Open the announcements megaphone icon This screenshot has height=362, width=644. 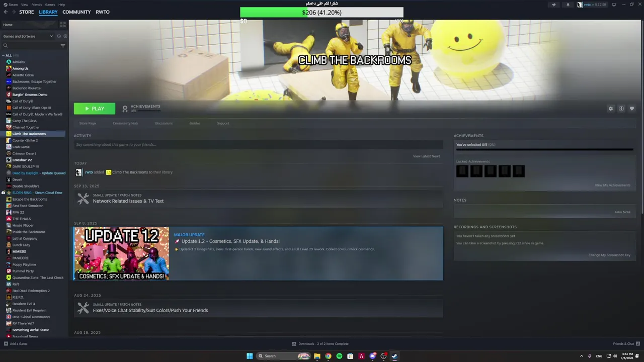tap(554, 5)
